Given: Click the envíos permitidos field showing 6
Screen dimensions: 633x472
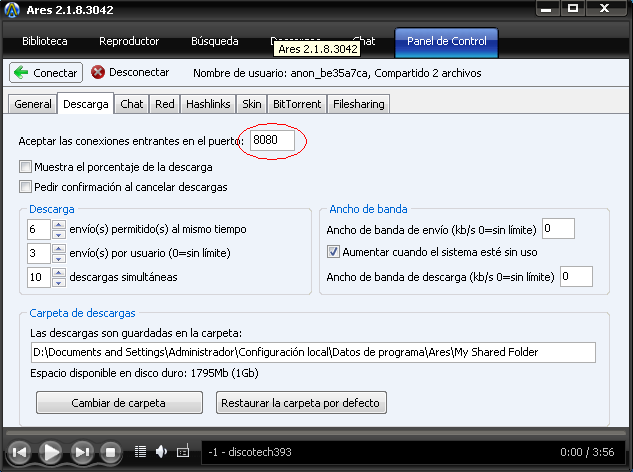Looking at the screenshot, I should point(39,229).
